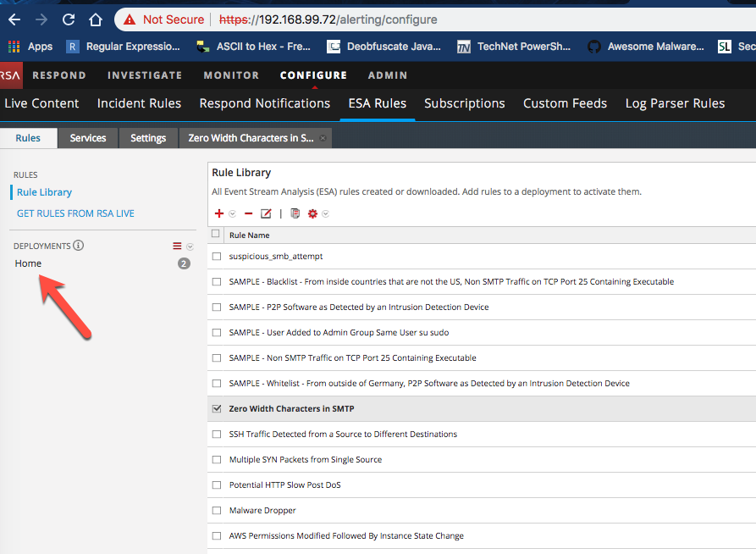Click the red minus delete rule icon

tap(248, 213)
